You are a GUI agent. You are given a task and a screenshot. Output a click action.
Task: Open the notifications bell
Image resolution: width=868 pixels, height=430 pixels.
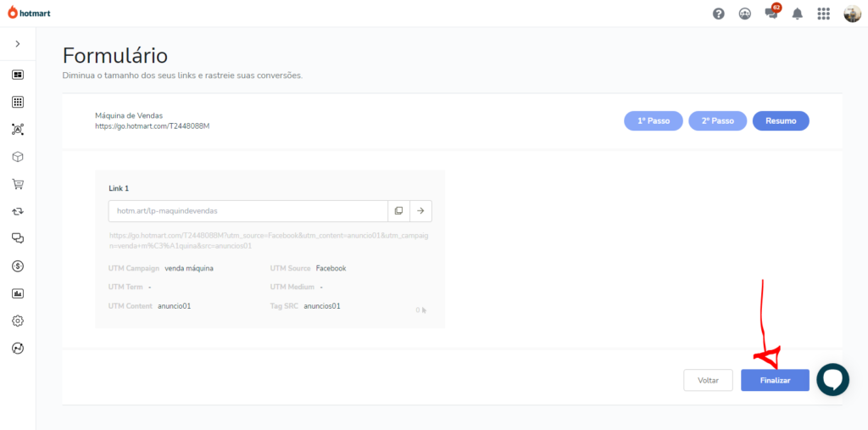coord(797,14)
